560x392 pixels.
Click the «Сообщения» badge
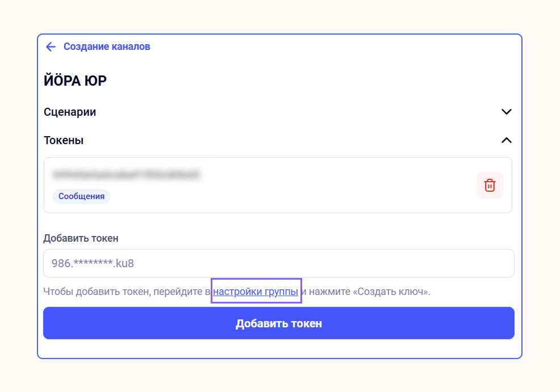click(81, 196)
